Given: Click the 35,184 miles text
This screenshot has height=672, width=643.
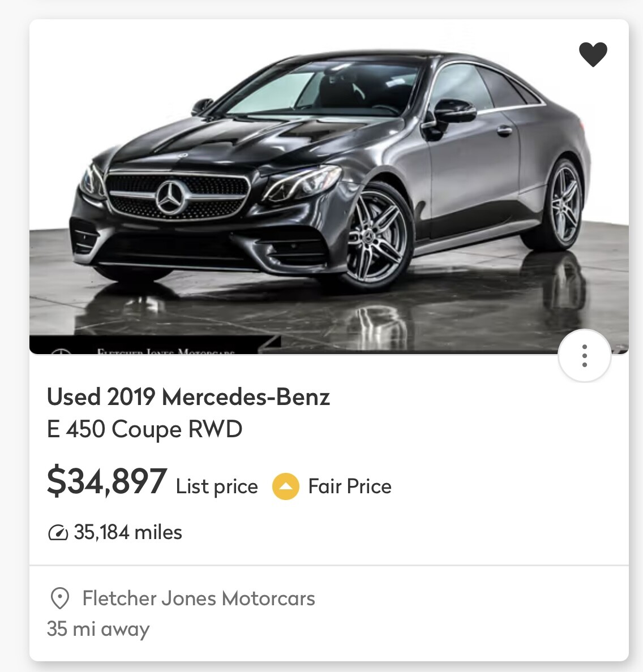Looking at the screenshot, I should [x=128, y=532].
